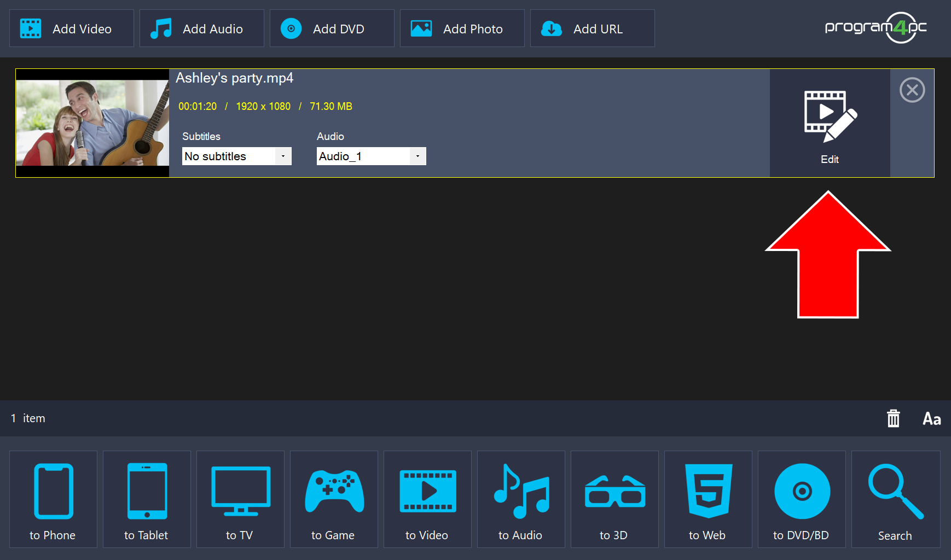Click the program4pc logo

click(875, 27)
